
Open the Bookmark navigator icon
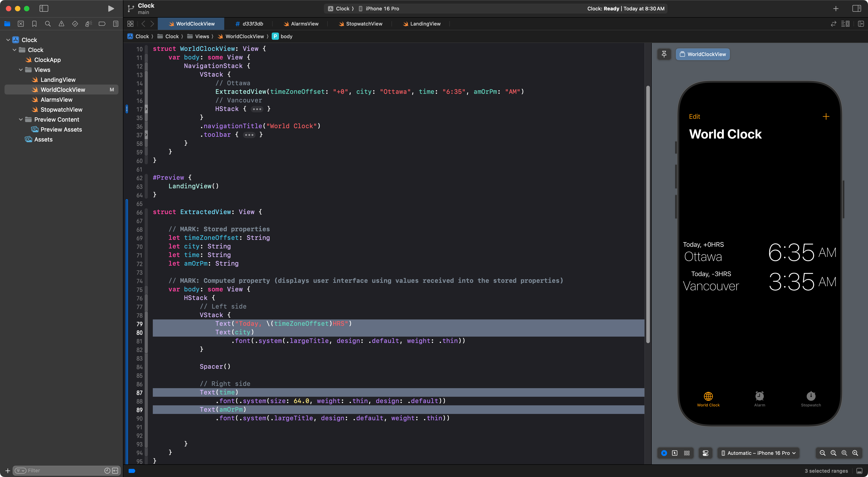34,24
